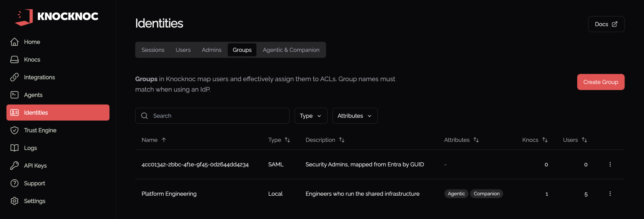Screen dimensions: 644x219
Task: Click the Settings gear icon
Action: click(15, 201)
